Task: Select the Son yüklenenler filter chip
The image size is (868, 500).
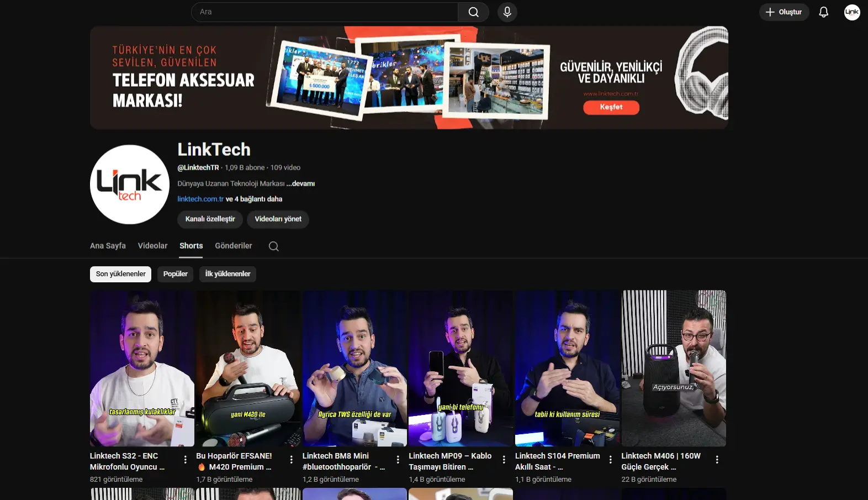Action: tap(120, 274)
